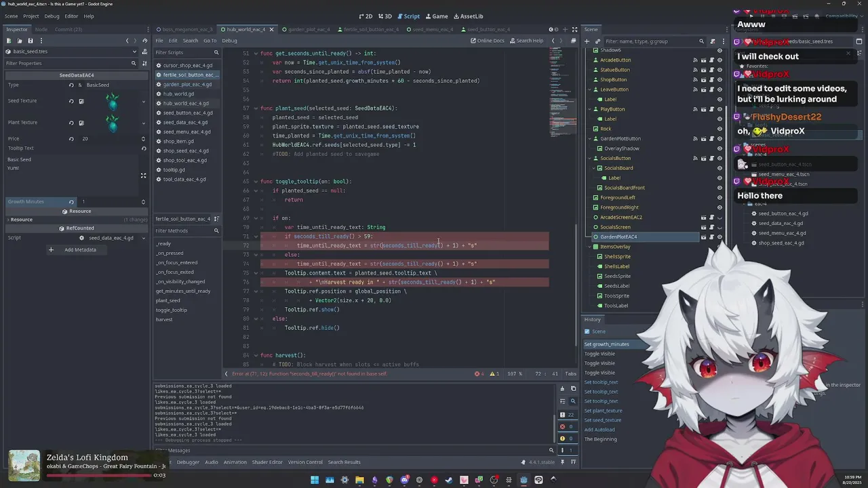The width and height of the screenshot is (868, 488).
Task: Adjust the Price stepper arrows
Action: point(143,138)
